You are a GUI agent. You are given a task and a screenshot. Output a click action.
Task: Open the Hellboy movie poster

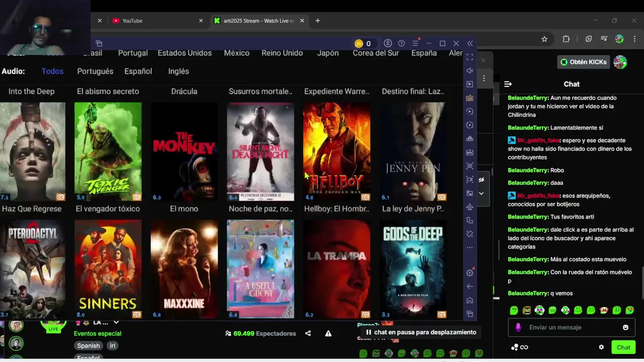pos(337,152)
